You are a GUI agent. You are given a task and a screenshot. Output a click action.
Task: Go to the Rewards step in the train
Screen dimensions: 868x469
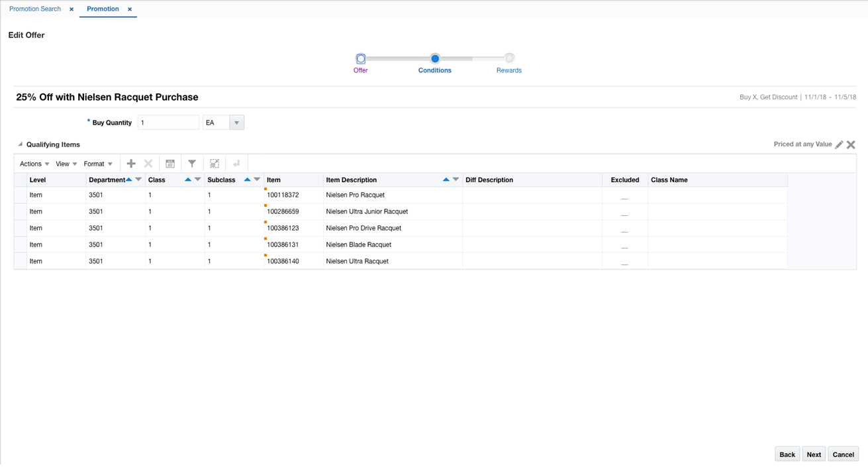point(509,59)
